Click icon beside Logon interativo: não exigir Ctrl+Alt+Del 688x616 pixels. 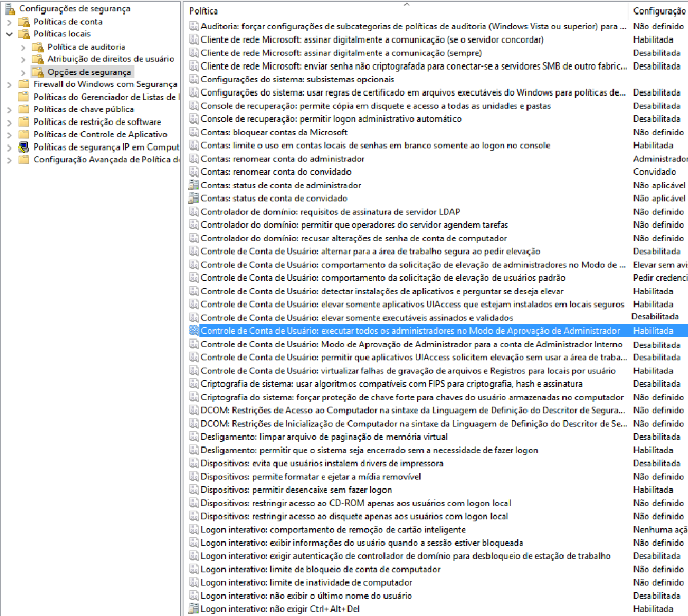[193, 609]
